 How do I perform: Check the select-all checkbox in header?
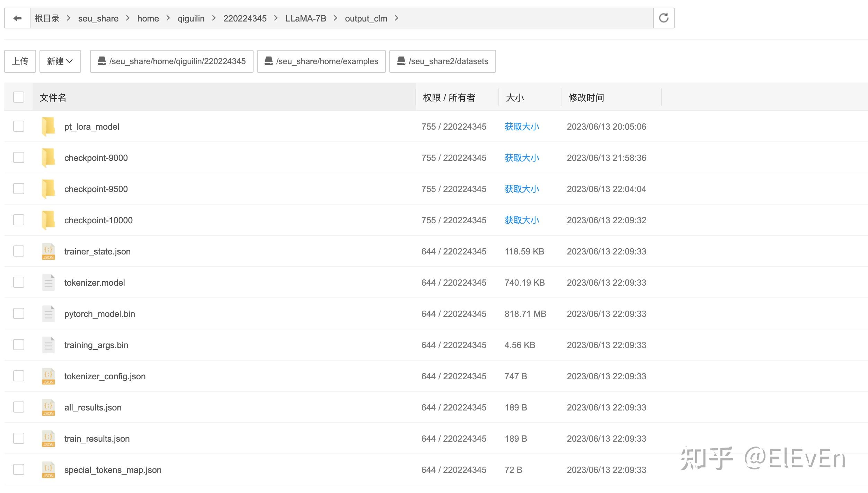pos(19,97)
